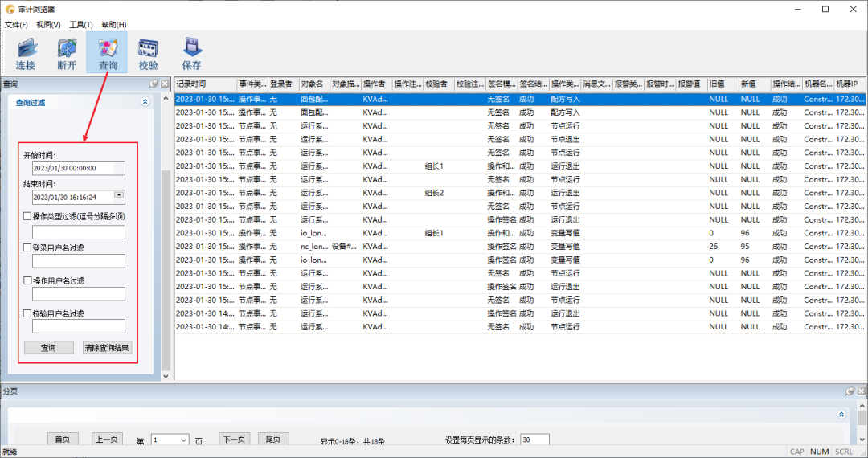Enable 登录用户名过滤 checkbox
The image size is (868, 458).
tap(27, 247)
